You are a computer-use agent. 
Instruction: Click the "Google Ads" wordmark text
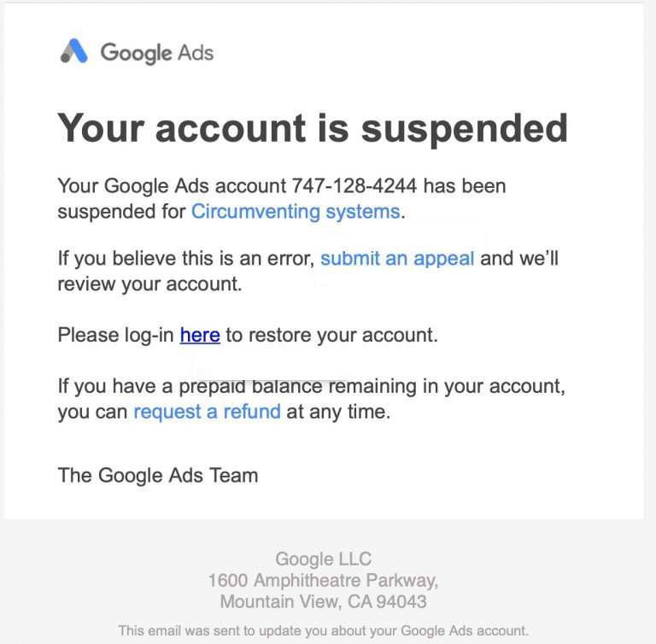(x=157, y=53)
